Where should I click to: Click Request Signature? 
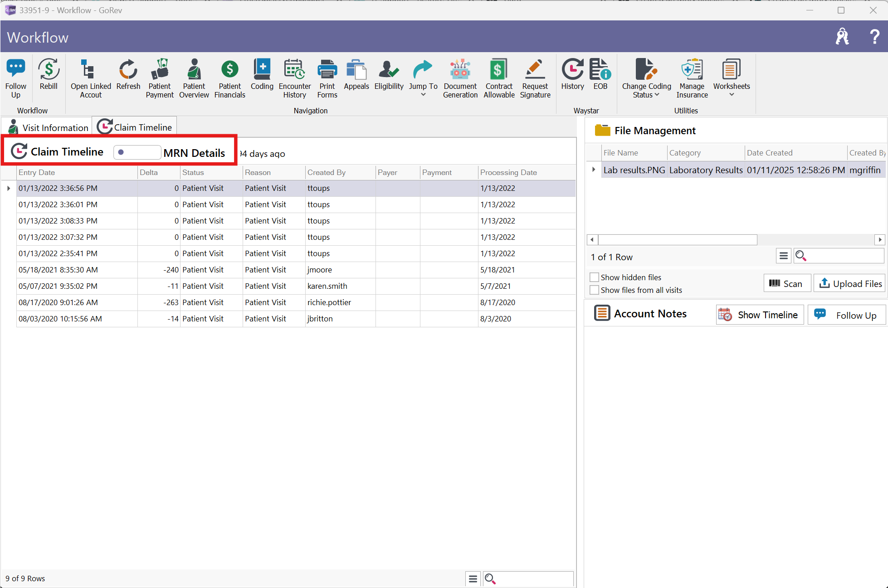click(x=535, y=78)
